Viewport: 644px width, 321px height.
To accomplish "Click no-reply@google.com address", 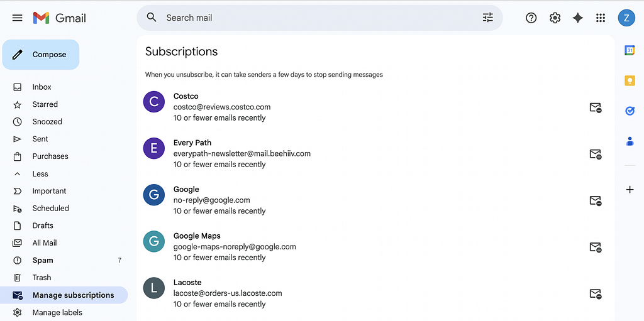I will point(211,200).
